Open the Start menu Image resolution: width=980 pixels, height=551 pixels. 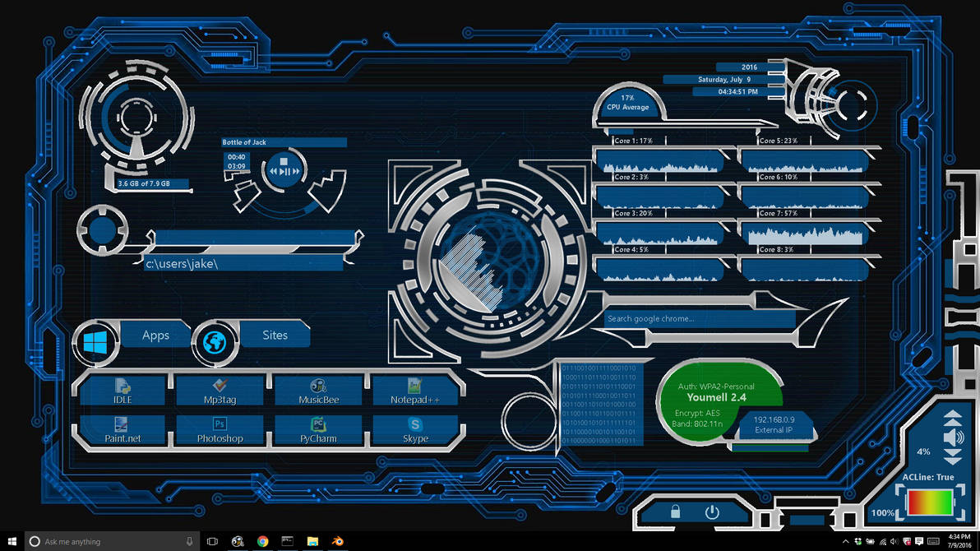click(x=11, y=541)
